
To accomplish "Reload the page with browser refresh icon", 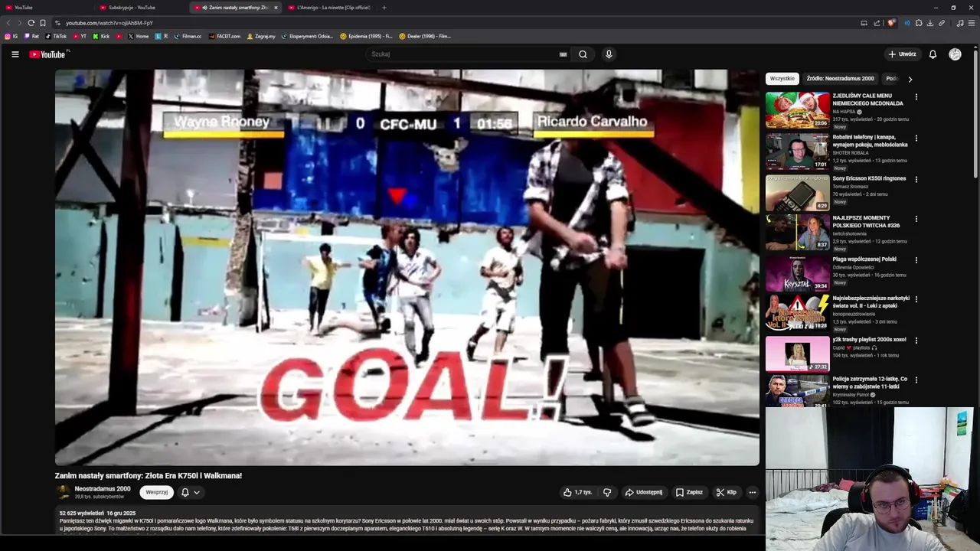I will coord(31,23).
